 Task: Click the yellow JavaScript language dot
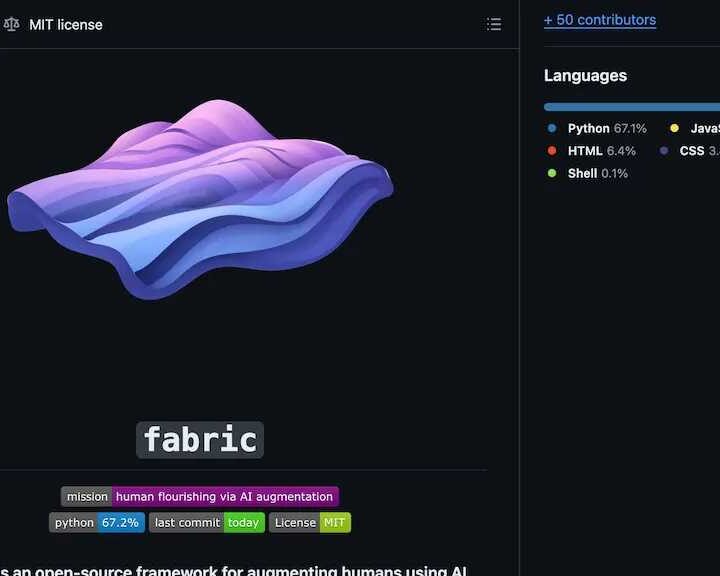pyautogui.click(x=674, y=128)
